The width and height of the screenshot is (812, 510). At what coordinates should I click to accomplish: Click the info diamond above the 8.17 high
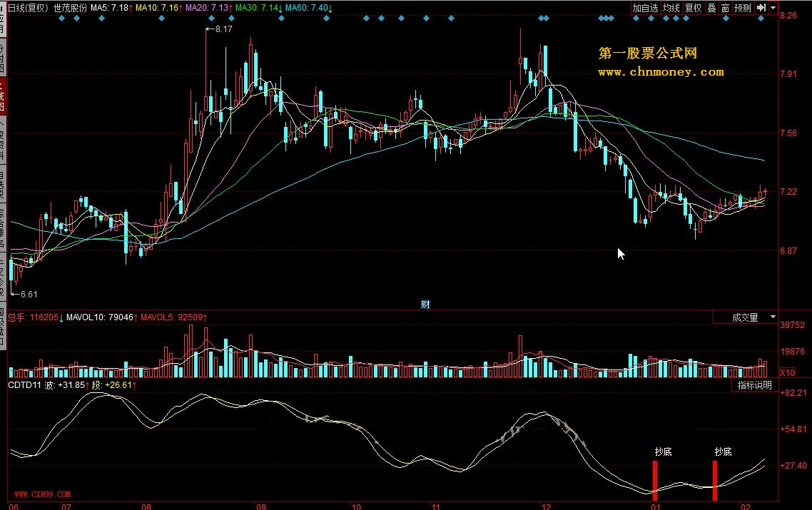210,18
